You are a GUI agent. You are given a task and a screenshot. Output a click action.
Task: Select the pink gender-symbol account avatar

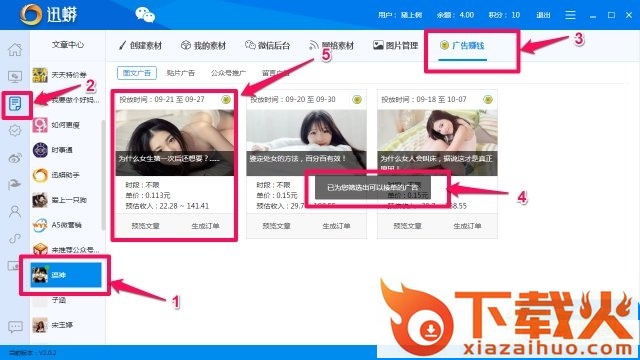40,125
